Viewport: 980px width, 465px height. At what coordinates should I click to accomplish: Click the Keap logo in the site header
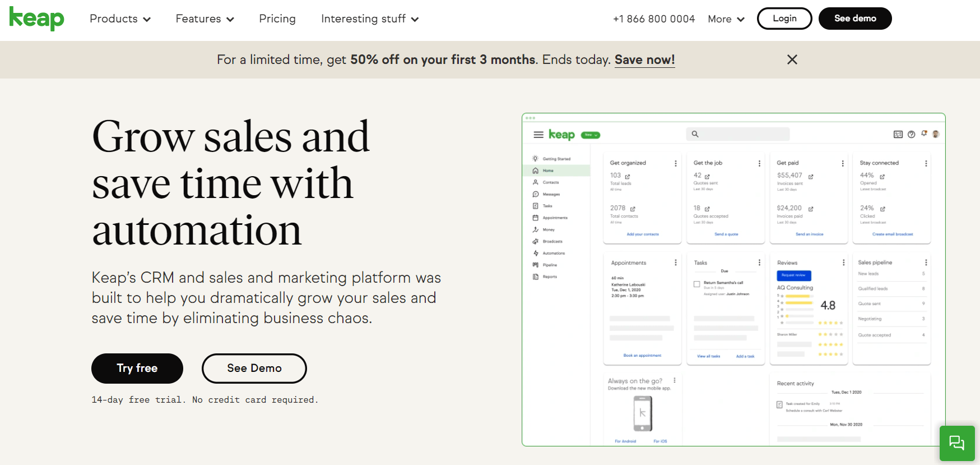[x=37, y=19]
